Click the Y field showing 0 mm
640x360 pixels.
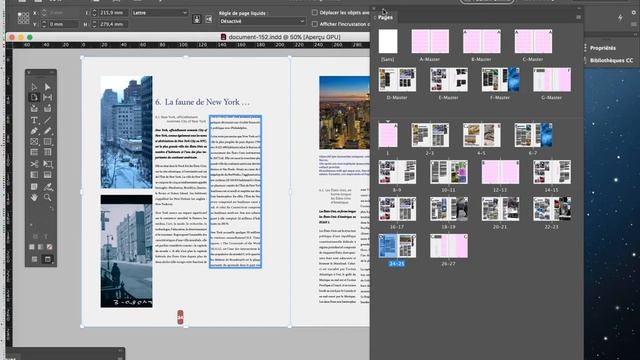click(62, 24)
